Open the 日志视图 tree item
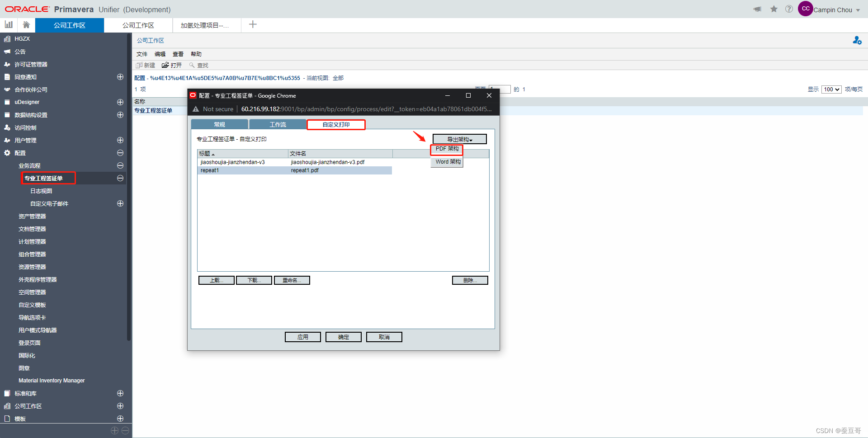The image size is (868, 438). 41,191
